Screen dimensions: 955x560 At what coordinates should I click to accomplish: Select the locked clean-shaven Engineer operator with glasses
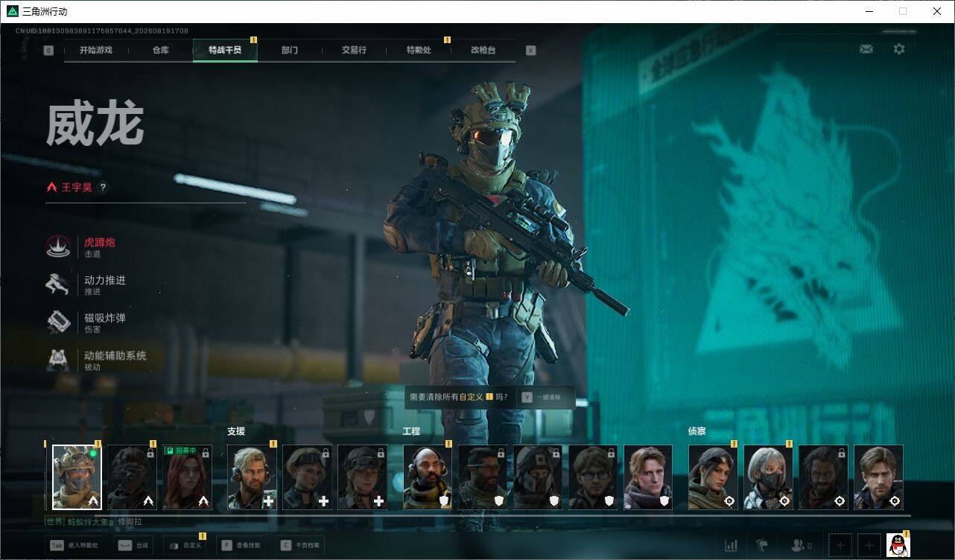pyautogui.click(x=593, y=477)
